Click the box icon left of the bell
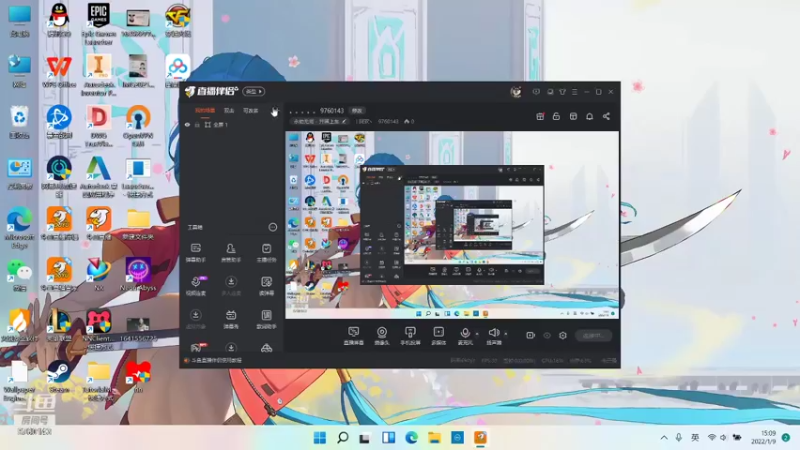 [573, 116]
